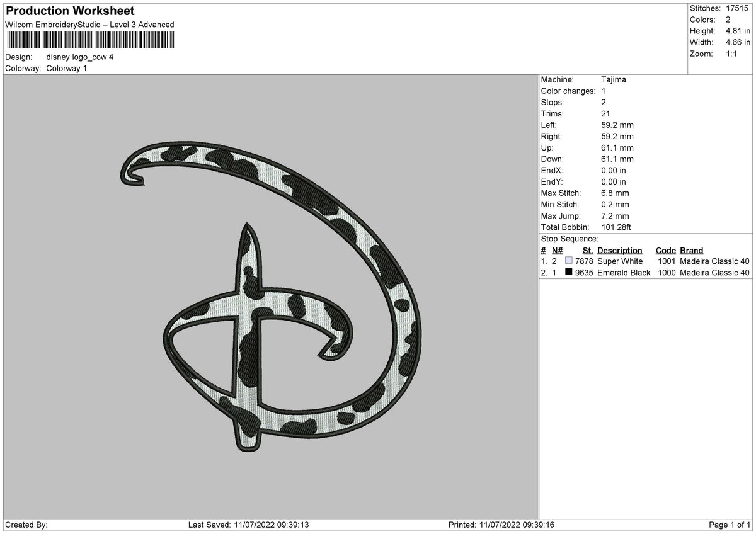Select the Emerald Black stop sequence row
Screen dimensions: 756x534
645,272
